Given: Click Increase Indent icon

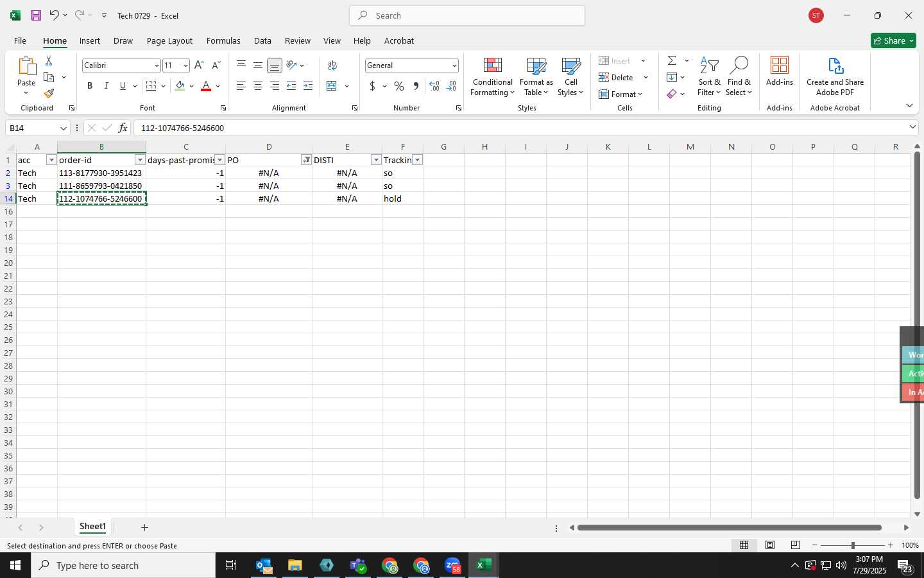Looking at the screenshot, I should click(308, 86).
